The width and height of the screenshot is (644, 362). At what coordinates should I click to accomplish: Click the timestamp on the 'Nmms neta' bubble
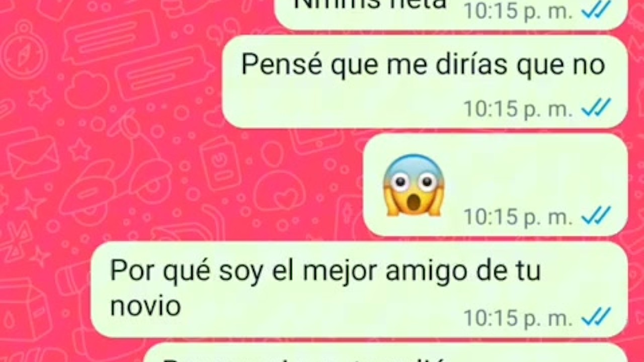click(x=518, y=11)
